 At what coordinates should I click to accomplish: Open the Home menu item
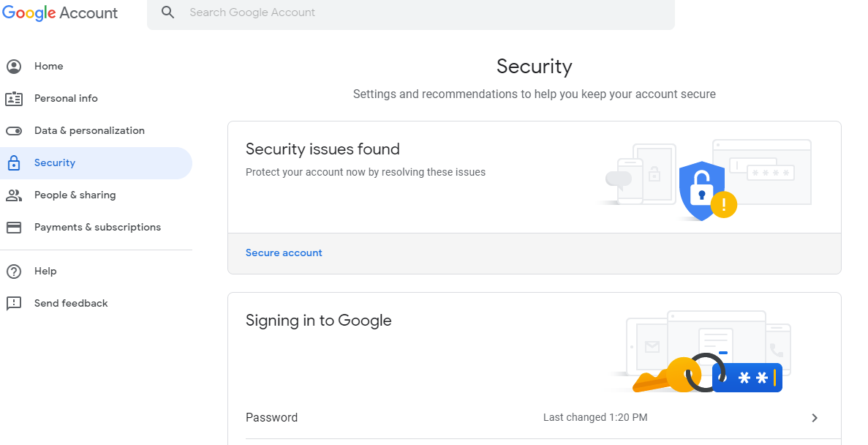coord(49,67)
